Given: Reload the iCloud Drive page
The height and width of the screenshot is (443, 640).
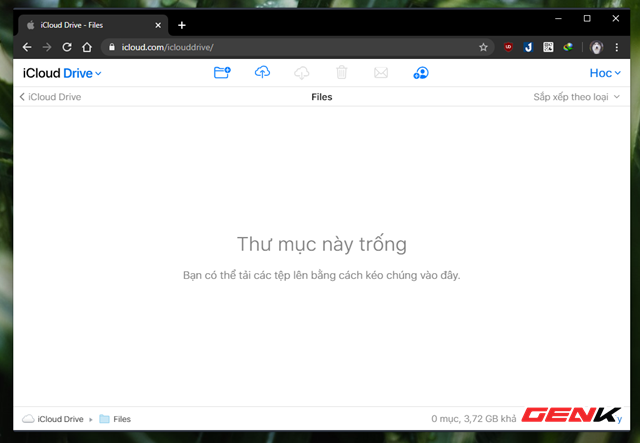Looking at the screenshot, I should pyautogui.click(x=67, y=47).
